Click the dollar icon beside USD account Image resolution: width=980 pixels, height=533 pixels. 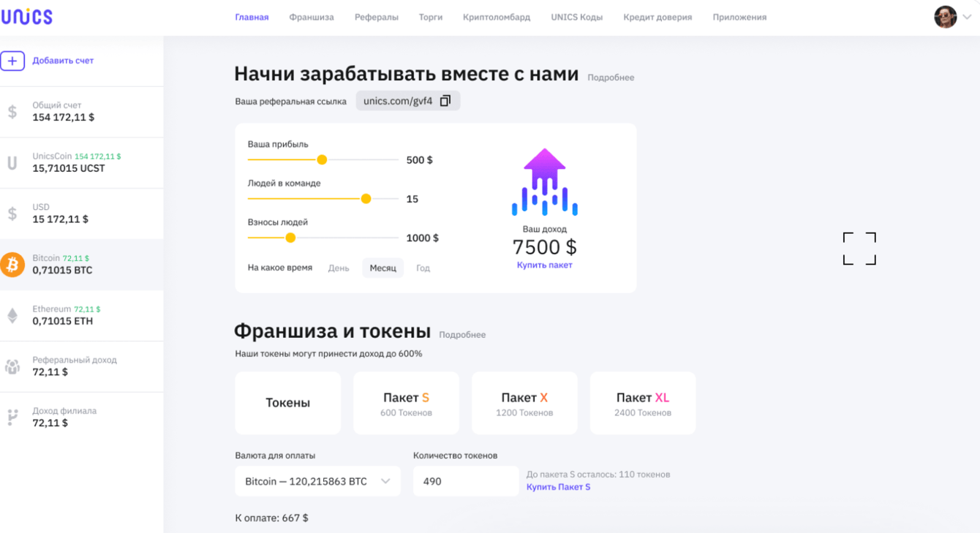click(12, 213)
